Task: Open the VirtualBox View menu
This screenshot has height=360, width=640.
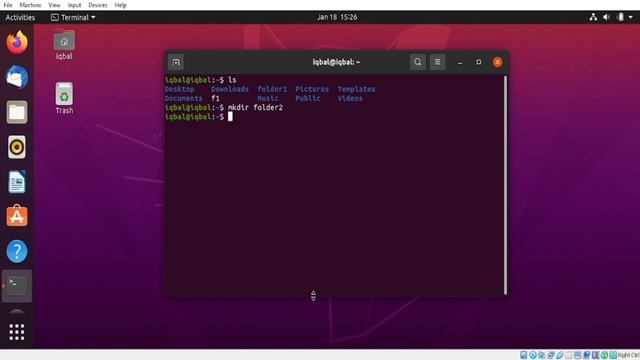Action: tap(54, 5)
